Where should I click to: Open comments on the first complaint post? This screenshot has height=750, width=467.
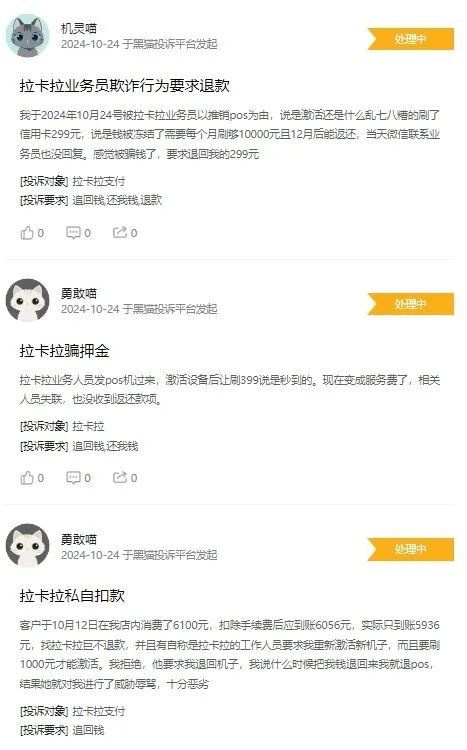tap(78, 233)
